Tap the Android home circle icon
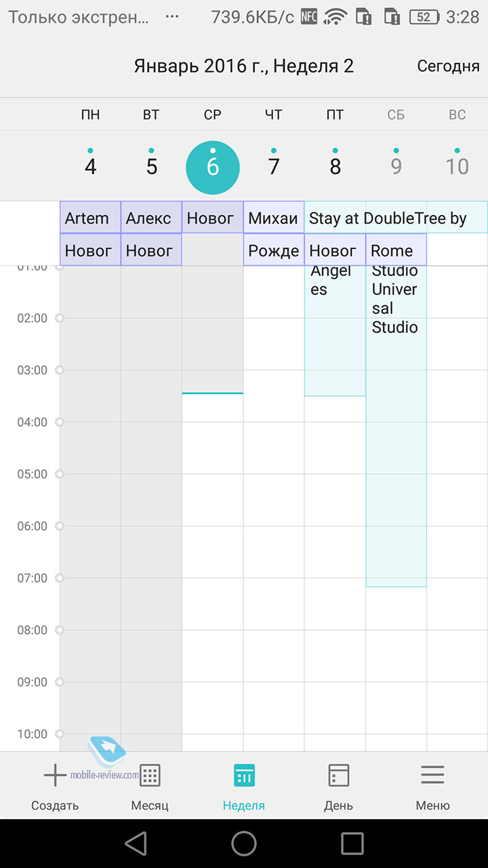 tap(244, 844)
